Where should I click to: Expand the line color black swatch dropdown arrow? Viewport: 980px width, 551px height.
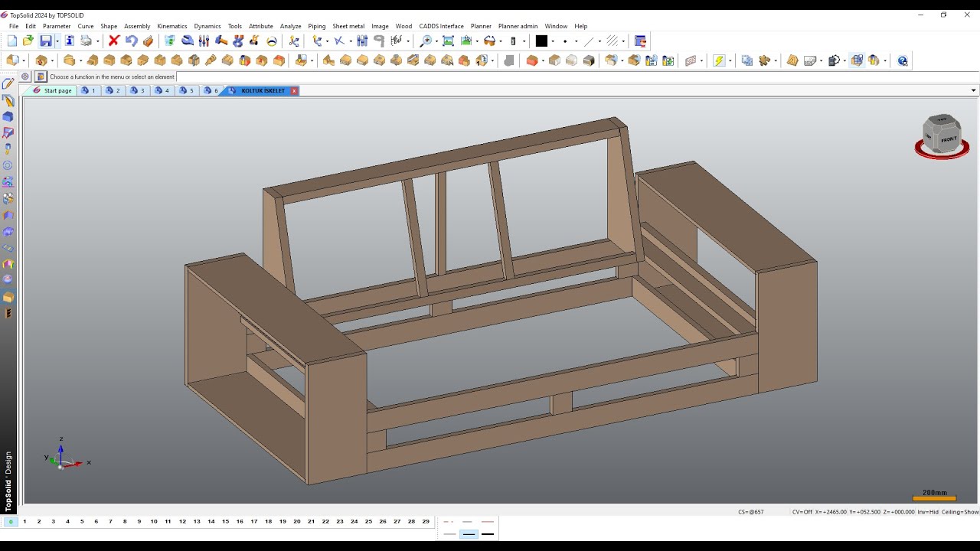point(553,41)
